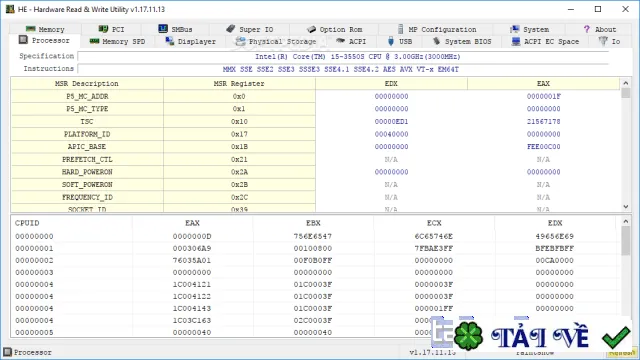640x360 pixels.
Task: Click the CPUID EAX value 1C03C163
Action: point(192,320)
